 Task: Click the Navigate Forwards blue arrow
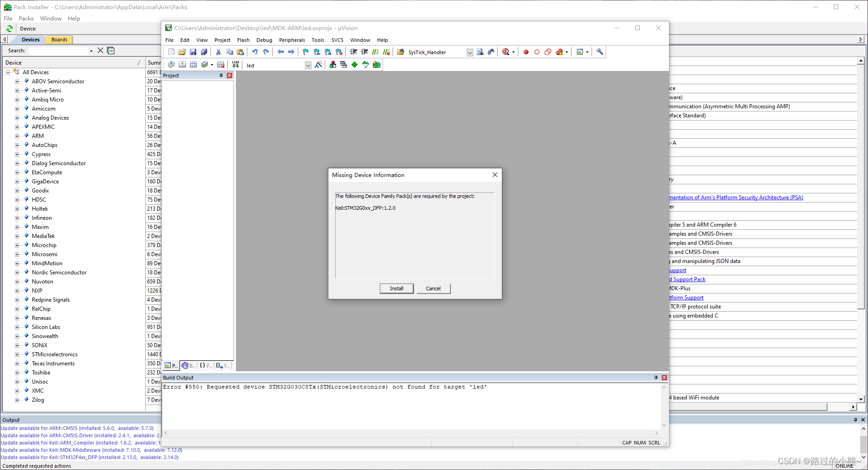[x=291, y=52]
